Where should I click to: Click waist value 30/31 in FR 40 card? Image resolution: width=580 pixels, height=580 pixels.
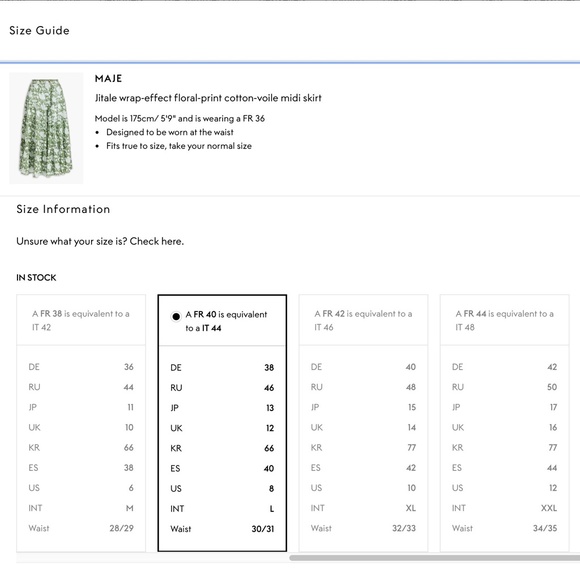(263, 529)
